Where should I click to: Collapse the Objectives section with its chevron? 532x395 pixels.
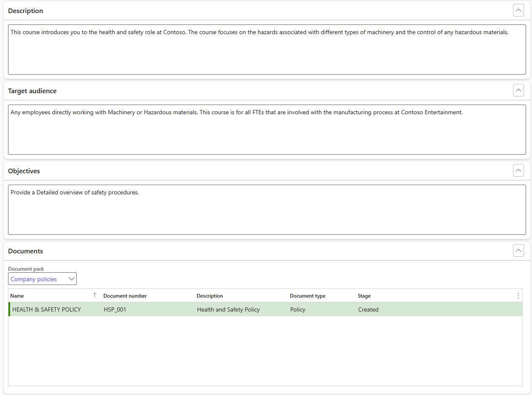click(x=518, y=171)
